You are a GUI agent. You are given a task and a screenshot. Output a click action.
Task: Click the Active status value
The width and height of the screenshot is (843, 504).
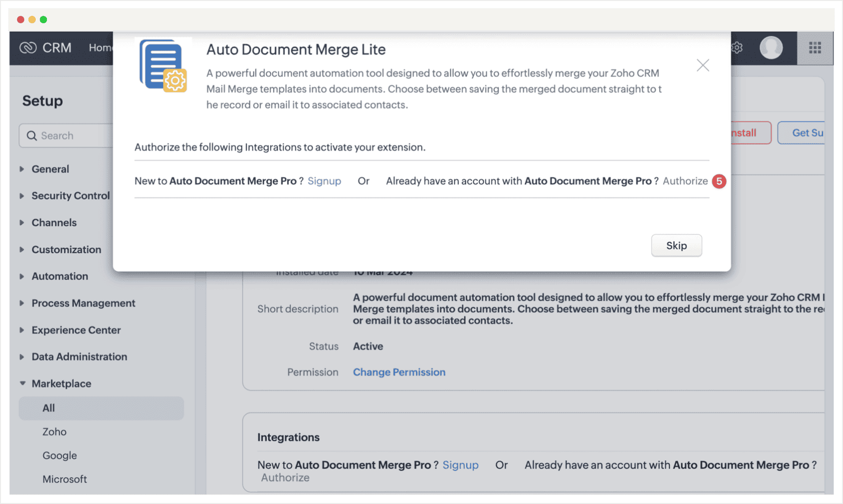[368, 347]
